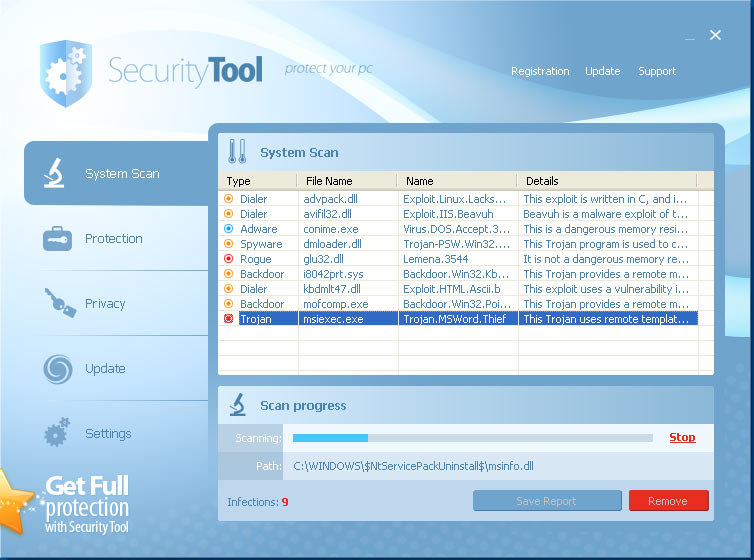Click Trojan icon for msiexec.exe row
The height and width of the screenshot is (560, 754).
(229, 319)
